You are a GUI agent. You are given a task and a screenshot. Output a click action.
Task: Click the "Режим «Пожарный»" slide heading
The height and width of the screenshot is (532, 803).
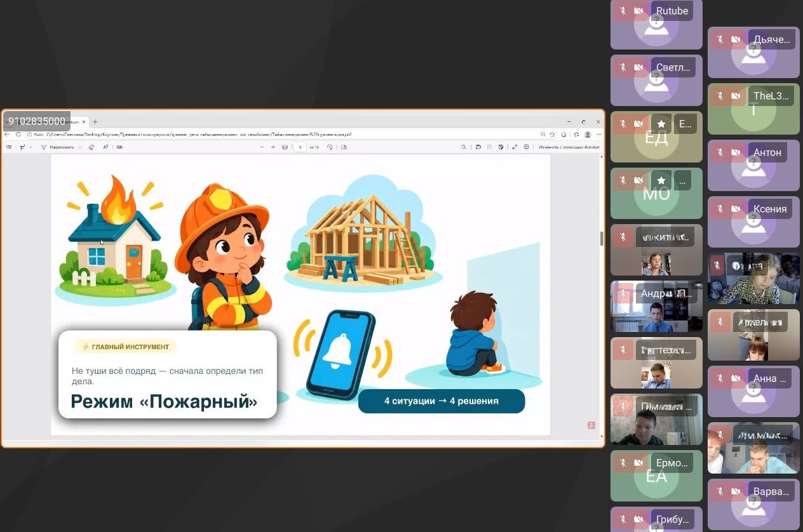tap(164, 402)
